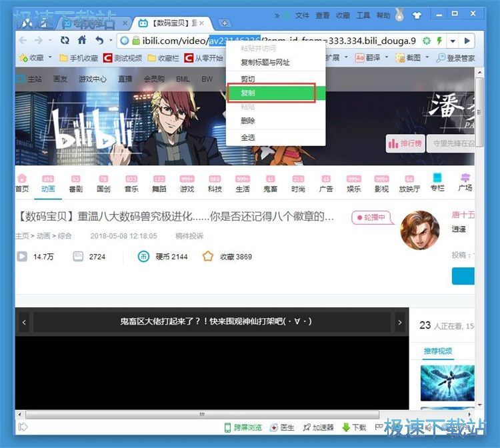Image resolution: width=500 pixels, height=448 pixels.
Task: Open the 从零开始 bookmark
Action: click(x=203, y=58)
